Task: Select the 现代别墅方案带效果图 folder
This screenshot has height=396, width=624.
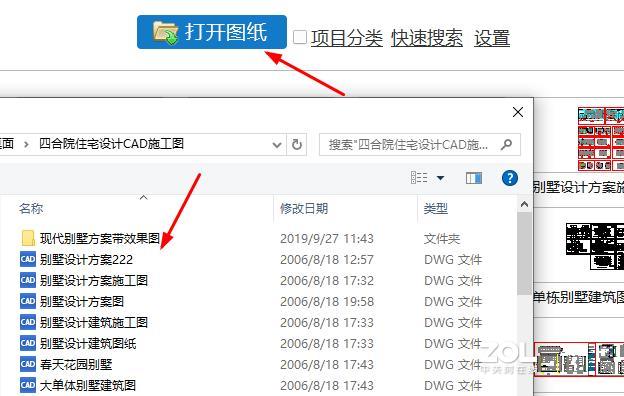Action: (99, 238)
